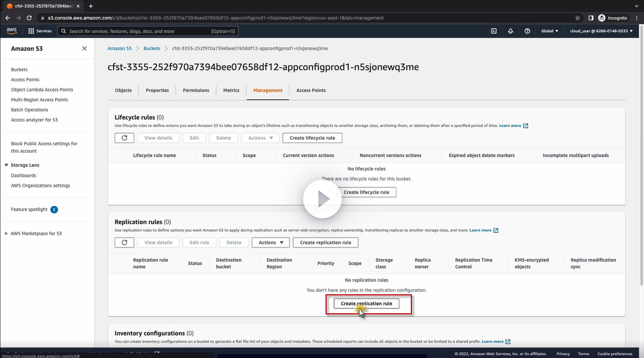The width and height of the screenshot is (644, 358).
Task: Click Create lifecycle rule in empty table
Action: (367, 192)
